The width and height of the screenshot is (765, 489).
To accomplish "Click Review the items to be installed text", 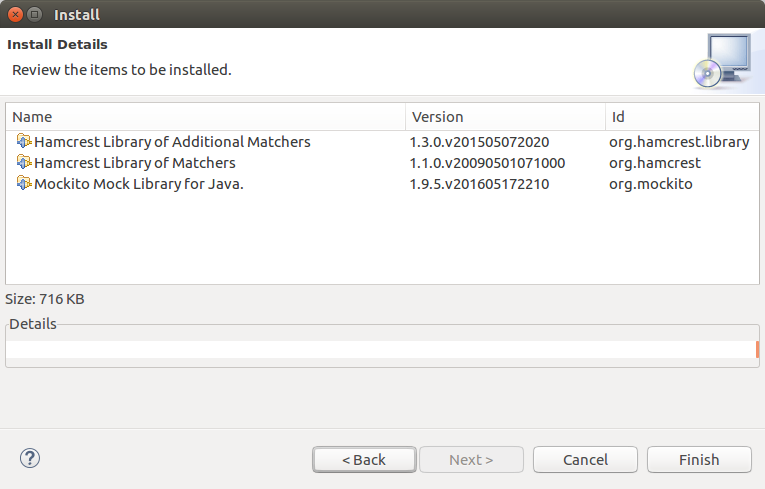I will tap(122, 70).
